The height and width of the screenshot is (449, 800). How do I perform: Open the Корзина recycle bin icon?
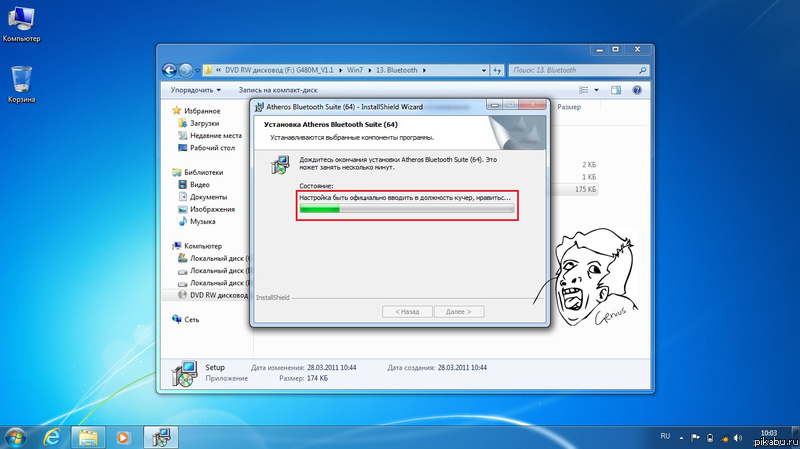click(x=21, y=80)
